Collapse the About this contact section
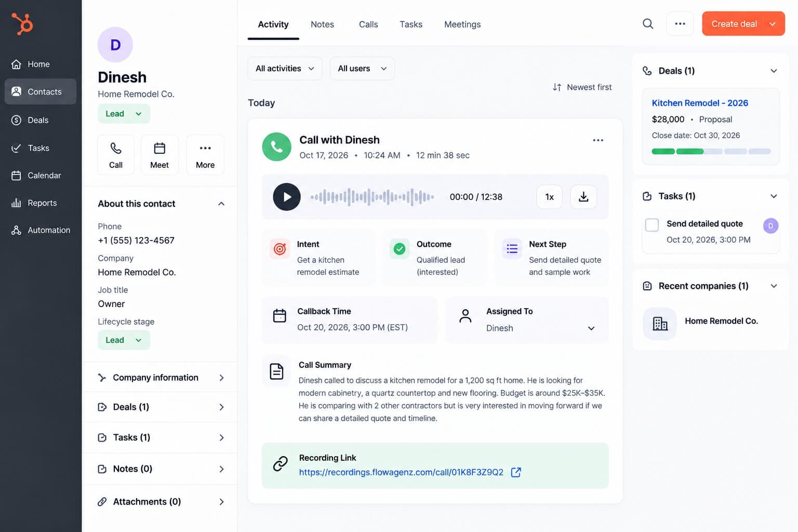The width and height of the screenshot is (798, 532). click(221, 204)
